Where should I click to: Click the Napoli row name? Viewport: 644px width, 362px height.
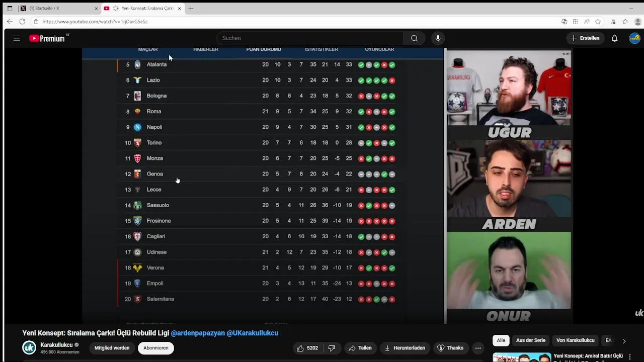tap(154, 127)
